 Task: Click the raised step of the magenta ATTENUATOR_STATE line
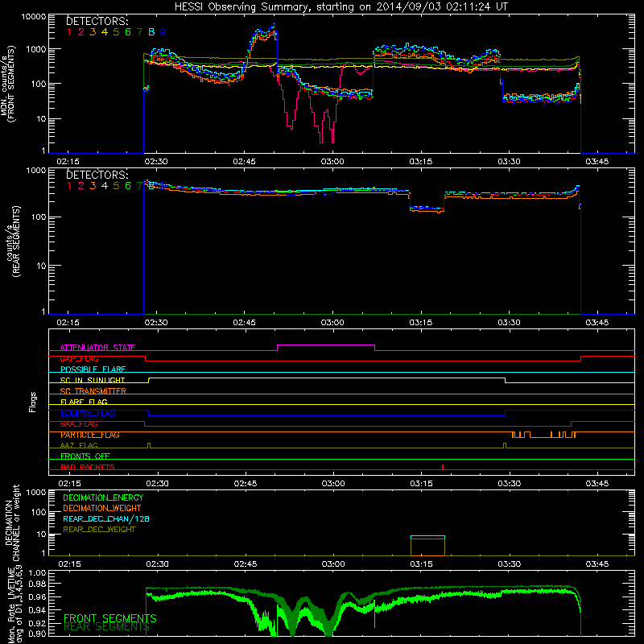(x=326, y=345)
